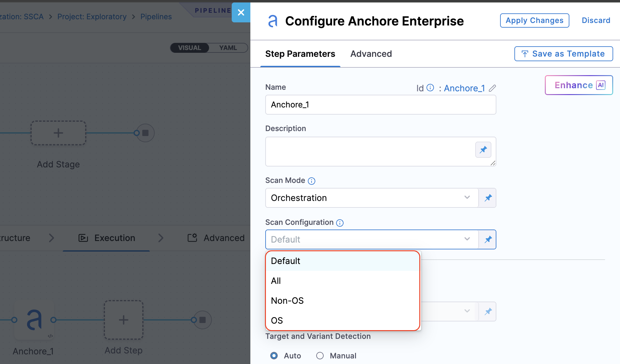The width and height of the screenshot is (620, 364).
Task: Click the Id info icon
Action: click(430, 88)
